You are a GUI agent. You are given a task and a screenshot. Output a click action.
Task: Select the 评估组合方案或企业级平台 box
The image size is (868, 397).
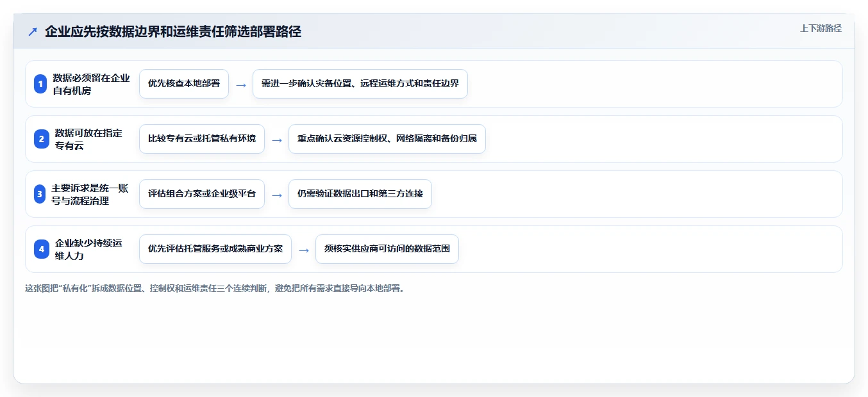click(202, 194)
